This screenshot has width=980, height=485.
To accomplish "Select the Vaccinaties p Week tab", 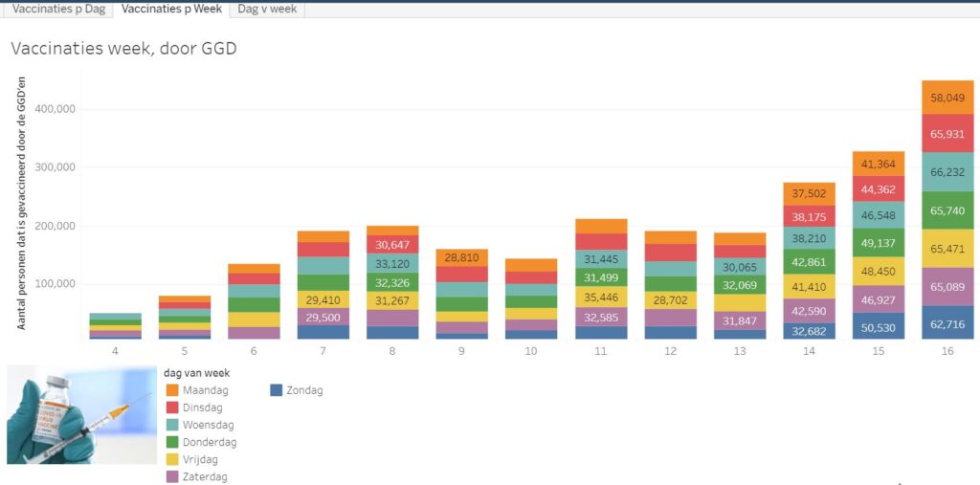I will point(171,9).
